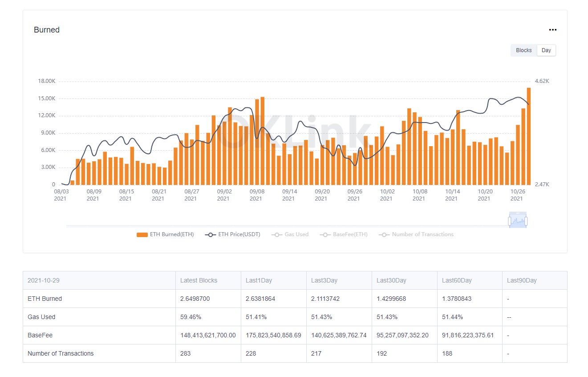Click Gas Used value 51.41%
The image size is (588, 377).
tap(256, 317)
